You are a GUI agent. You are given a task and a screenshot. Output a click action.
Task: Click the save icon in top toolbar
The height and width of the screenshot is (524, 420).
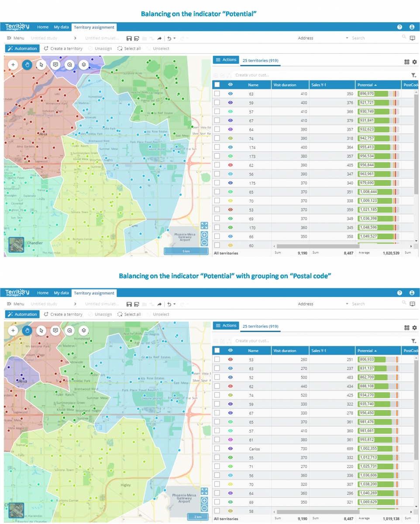point(129,38)
